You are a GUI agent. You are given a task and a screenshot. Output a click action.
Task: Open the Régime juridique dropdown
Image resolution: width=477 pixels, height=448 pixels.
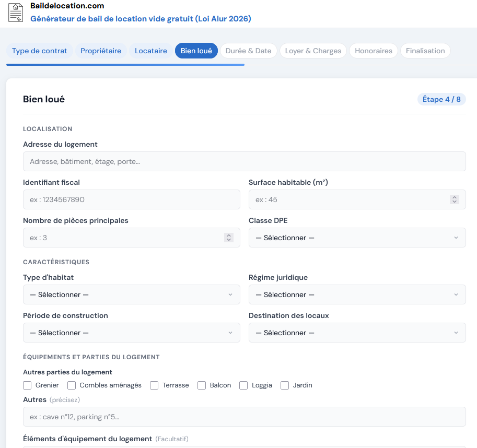pyautogui.click(x=357, y=294)
